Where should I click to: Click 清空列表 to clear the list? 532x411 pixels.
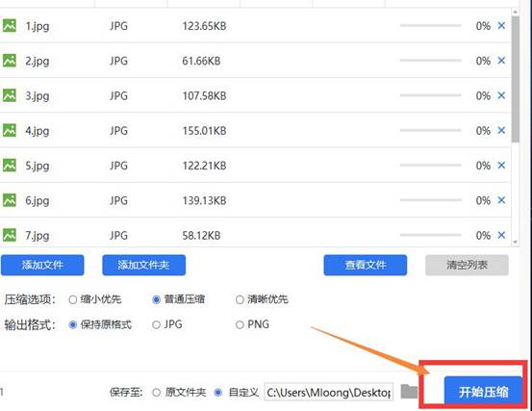point(467,265)
